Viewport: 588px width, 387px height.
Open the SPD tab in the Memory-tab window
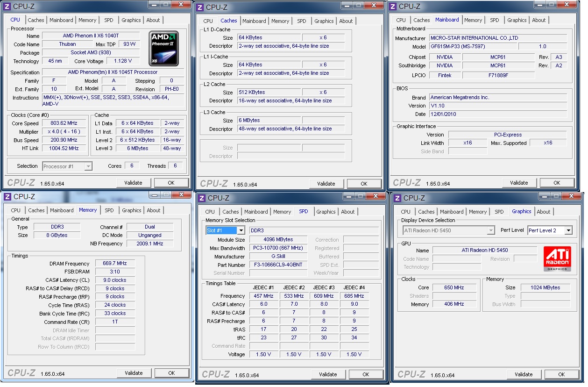pyautogui.click(x=109, y=210)
